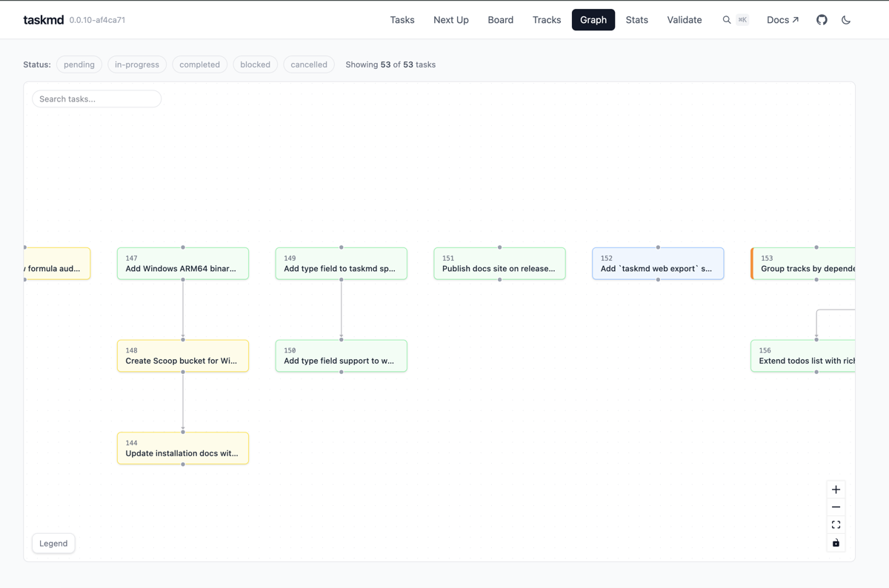The width and height of the screenshot is (889, 588).
Task: Click the GitHub icon in the top bar
Action: pyautogui.click(x=822, y=20)
